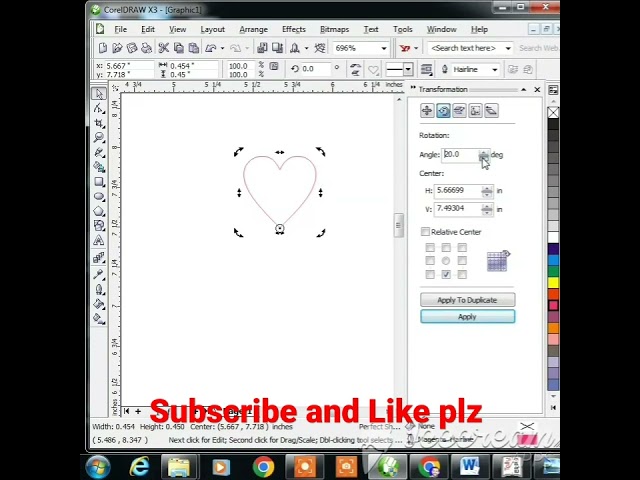Image resolution: width=640 pixels, height=480 pixels.
Task: Open Google Chrome from the taskbar
Action: pos(263,467)
